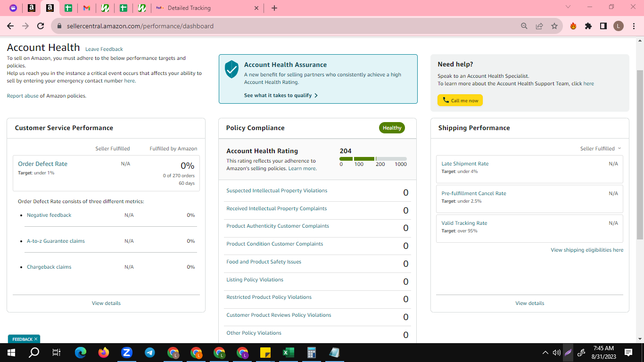Click the Leave Feedback link
This screenshot has height=362, width=644.
104,49
